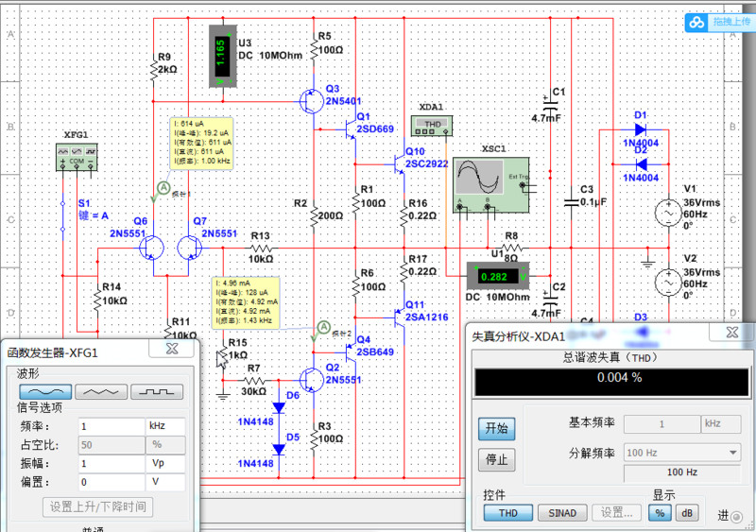Click the 频率 frequency value field
Image resolution: width=756 pixels, height=532 pixels.
point(111,426)
